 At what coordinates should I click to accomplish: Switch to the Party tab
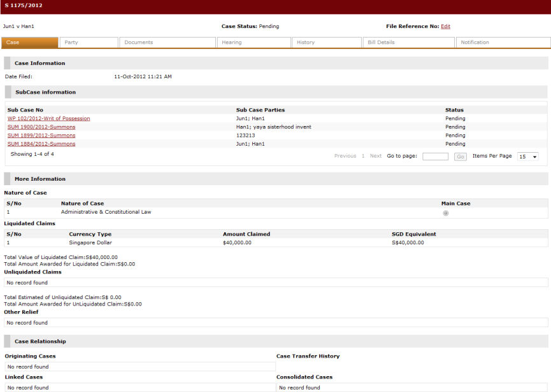(89, 43)
